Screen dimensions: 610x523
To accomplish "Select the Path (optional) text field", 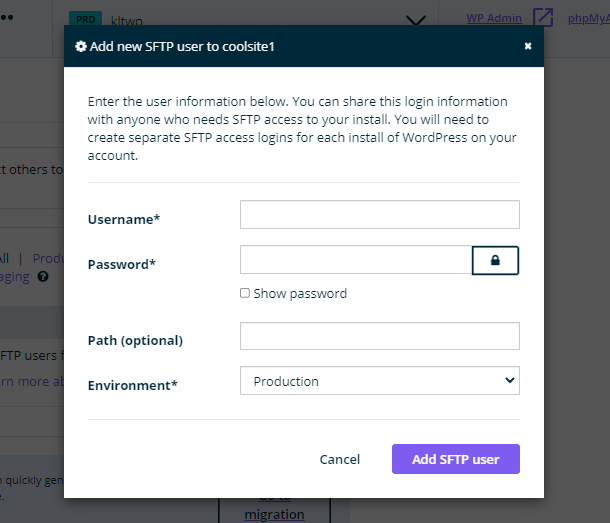I will [380, 336].
